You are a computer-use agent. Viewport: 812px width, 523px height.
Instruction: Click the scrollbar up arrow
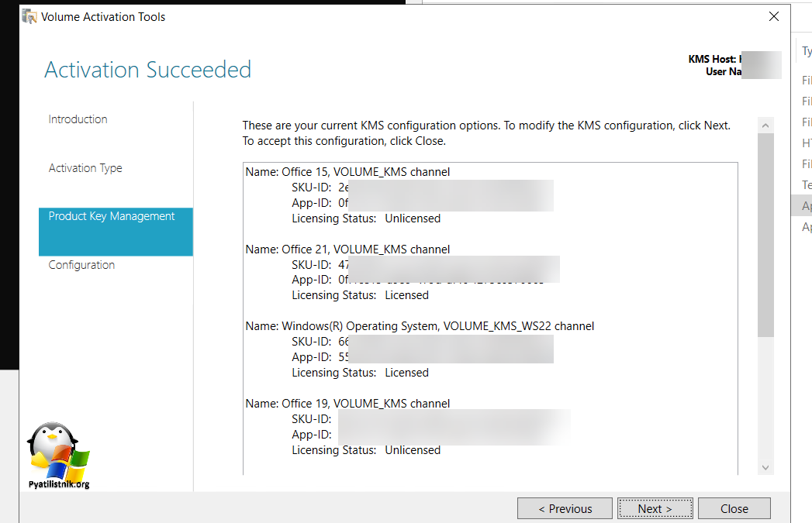tap(765, 126)
